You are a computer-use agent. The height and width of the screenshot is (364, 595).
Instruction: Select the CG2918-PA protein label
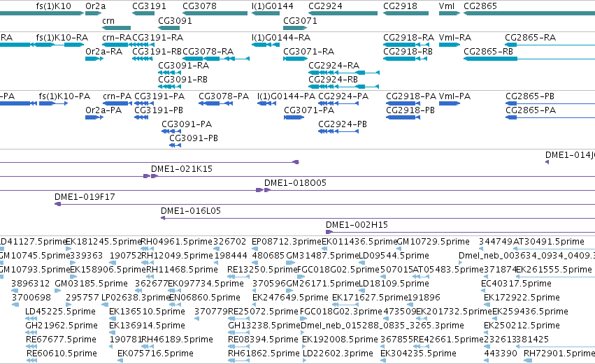pos(411,96)
